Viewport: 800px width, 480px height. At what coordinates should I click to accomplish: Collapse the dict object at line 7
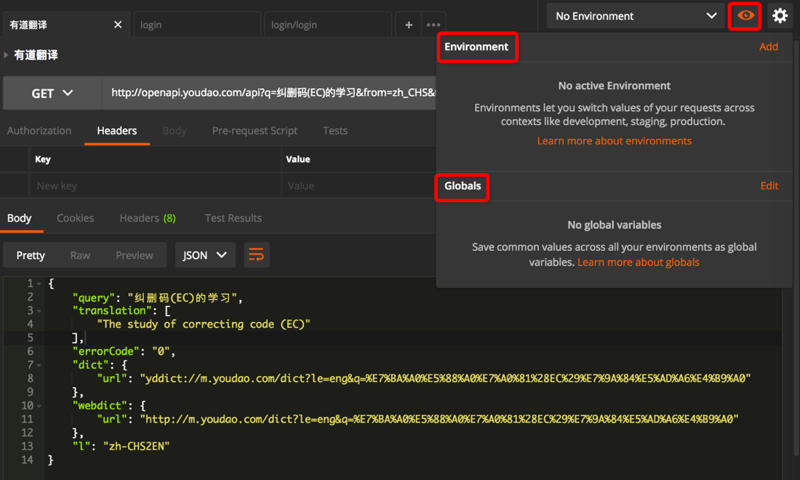(x=39, y=365)
